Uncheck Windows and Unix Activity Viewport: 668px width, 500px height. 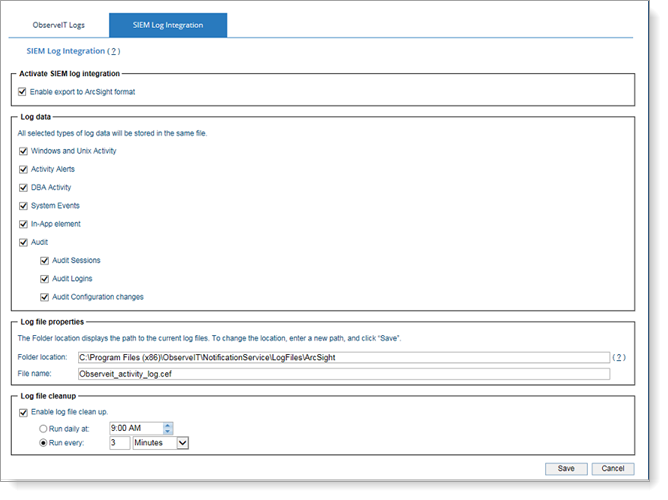click(x=23, y=151)
